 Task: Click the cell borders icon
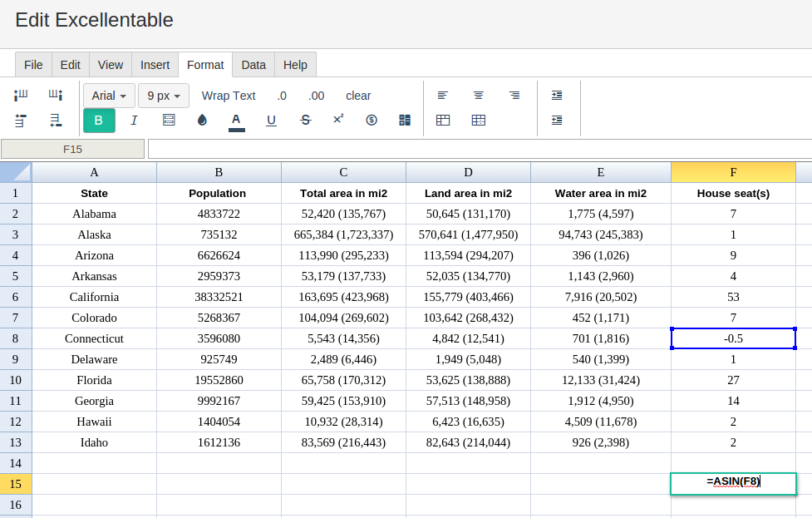coord(169,121)
